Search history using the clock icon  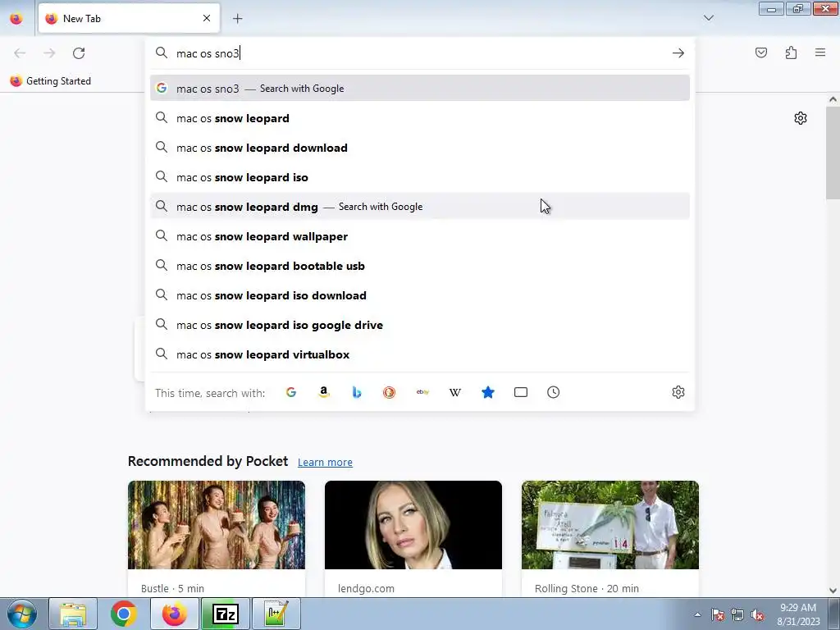point(554,392)
